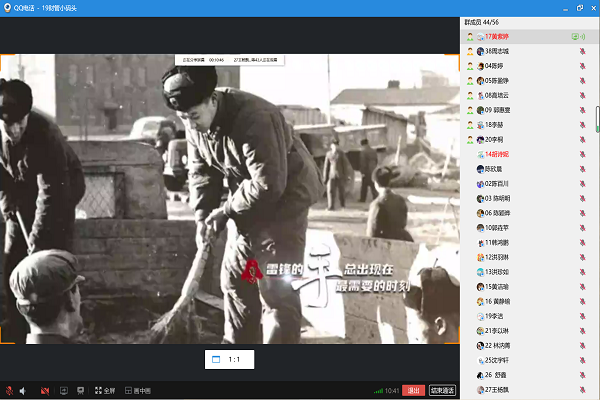
Task: Select member 38周 in member list
Action: pyautogui.click(x=528, y=51)
